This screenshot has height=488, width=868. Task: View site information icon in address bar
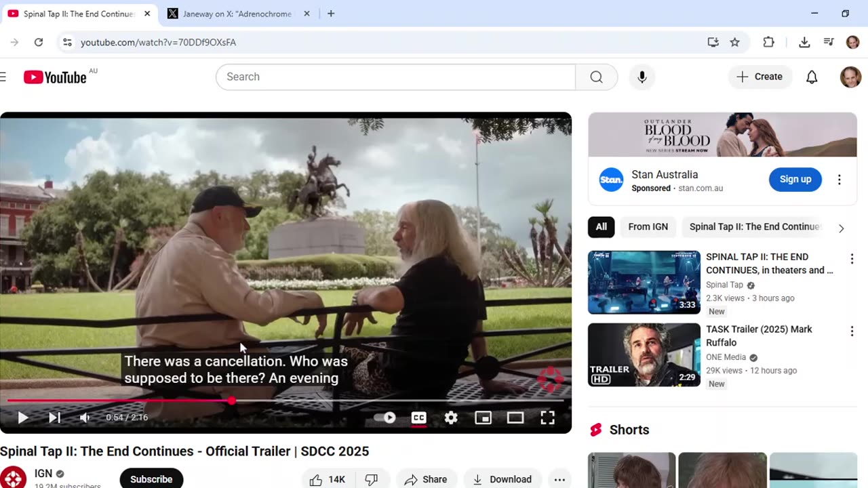(x=67, y=42)
